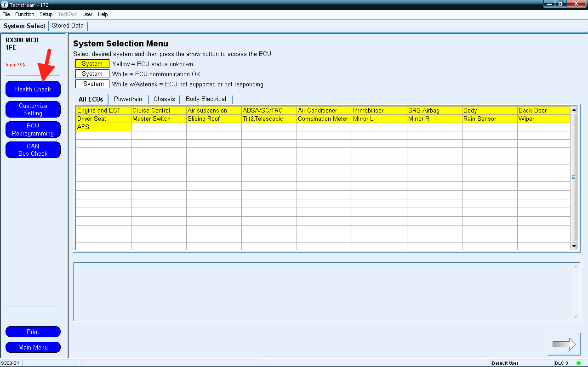Open the Help menu
Screen dimensions: 588x367
click(103, 14)
